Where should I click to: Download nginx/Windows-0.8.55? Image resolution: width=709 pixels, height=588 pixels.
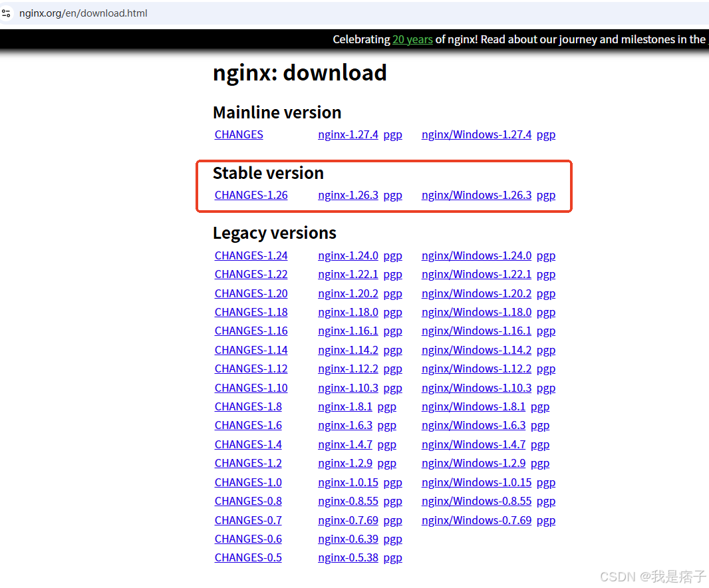point(476,502)
